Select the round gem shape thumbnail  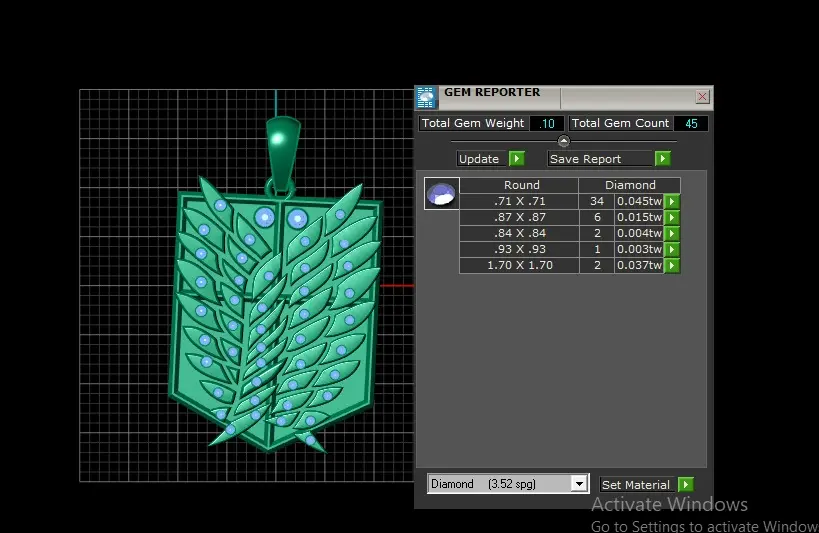click(x=442, y=193)
